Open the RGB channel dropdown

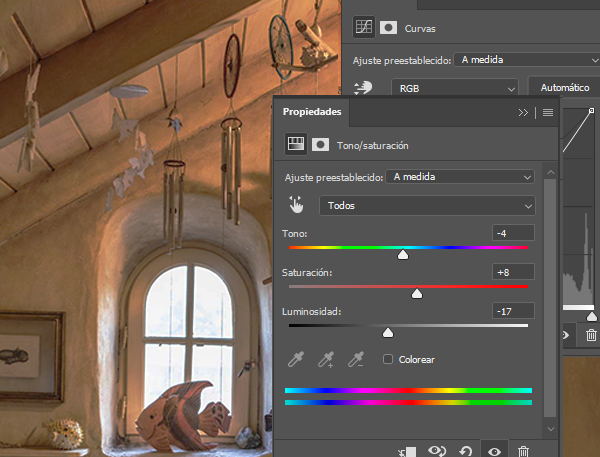pos(455,88)
